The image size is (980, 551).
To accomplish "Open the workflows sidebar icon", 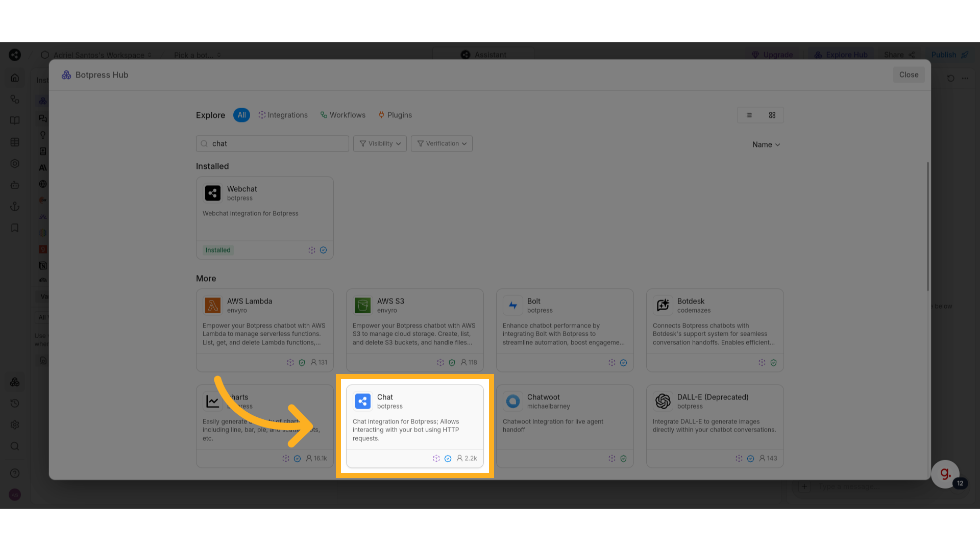I will coord(15,99).
